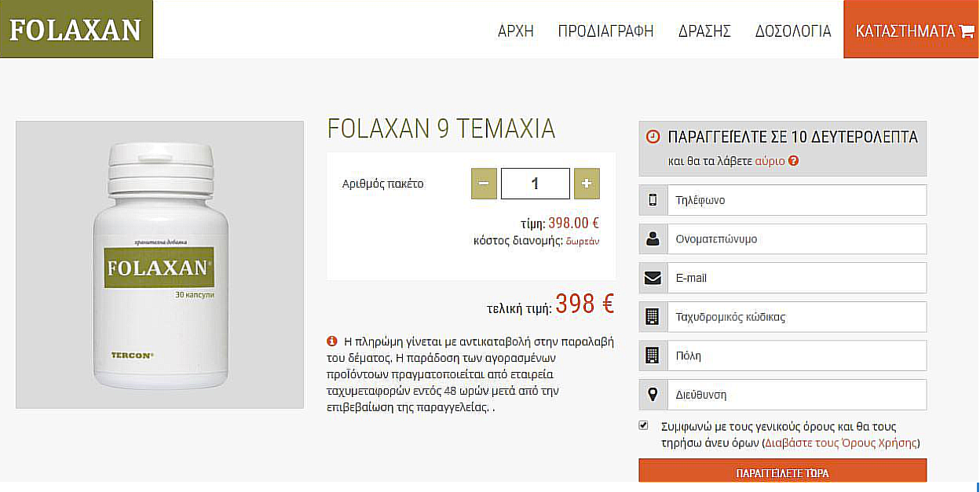Screen dimensions: 980x492
Task: Go to ΠΡΟΔΙΑΓΡΑΦΗ in navigation
Action: coord(605,31)
